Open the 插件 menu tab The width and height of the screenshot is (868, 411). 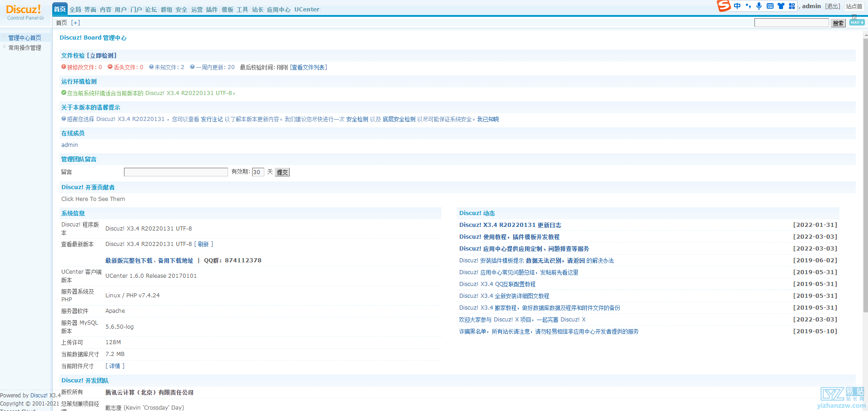pyautogui.click(x=212, y=10)
